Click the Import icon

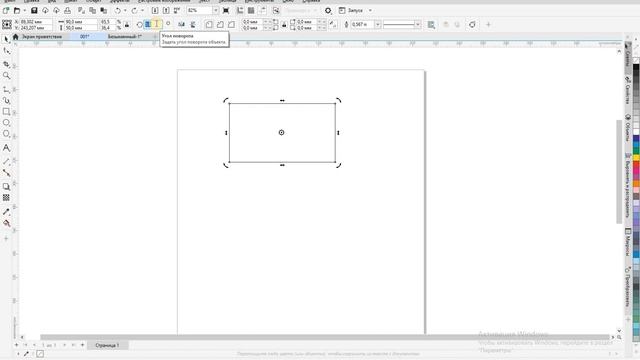click(x=155, y=10)
